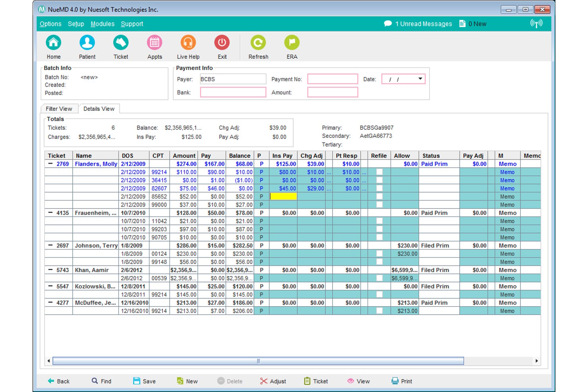The height and width of the screenshot is (392, 588).
Task: Save the payment batch
Action: click(x=144, y=381)
